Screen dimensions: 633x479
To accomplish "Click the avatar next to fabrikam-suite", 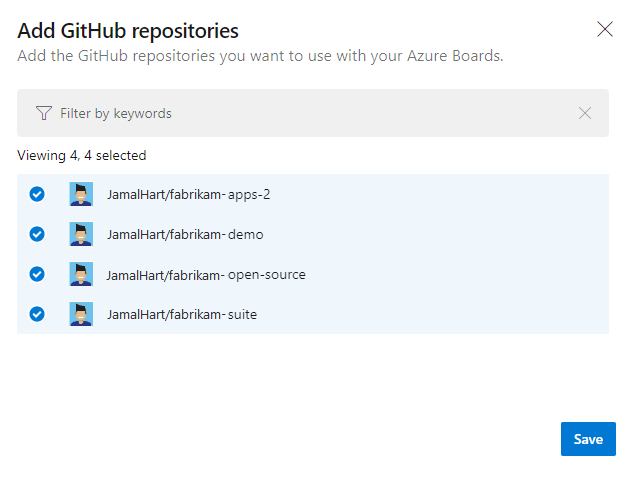I will point(81,314).
